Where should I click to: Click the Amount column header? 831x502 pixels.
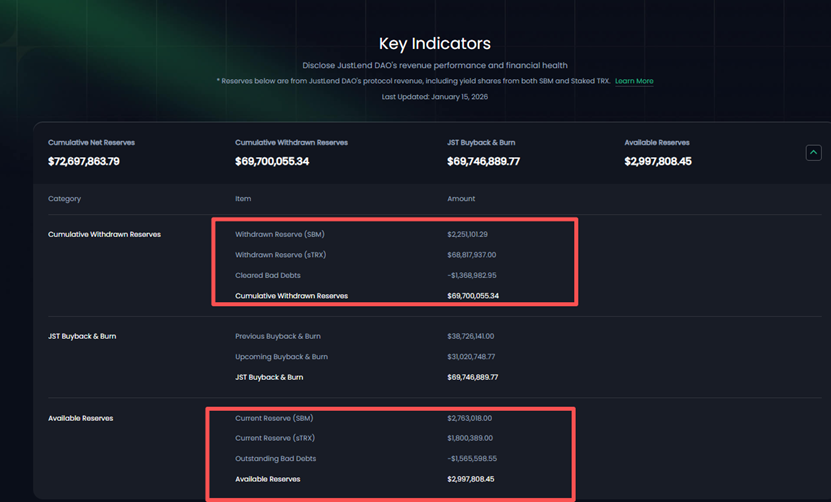tap(461, 199)
